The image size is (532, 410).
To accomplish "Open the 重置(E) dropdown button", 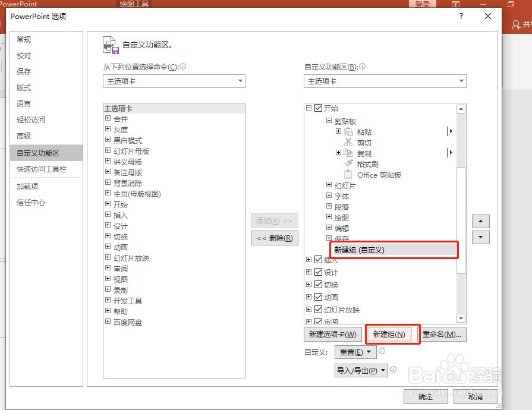I will 355,352.
